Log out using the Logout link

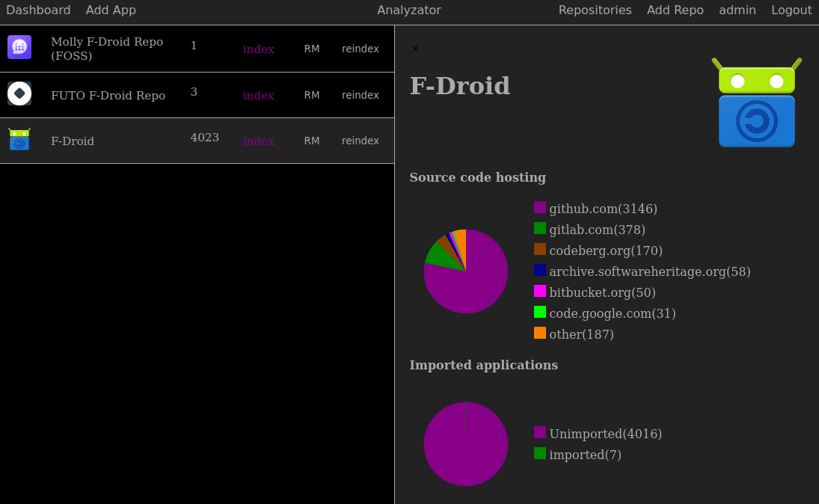click(x=791, y=10)
